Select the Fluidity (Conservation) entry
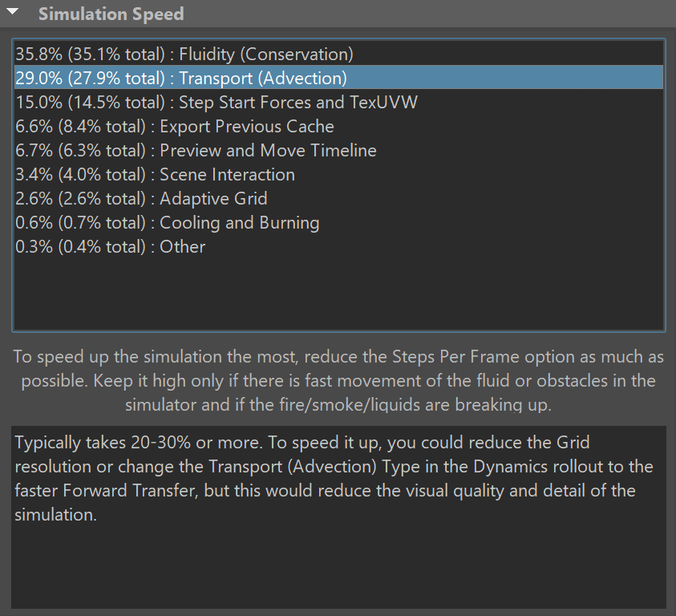 pos(339,54)
